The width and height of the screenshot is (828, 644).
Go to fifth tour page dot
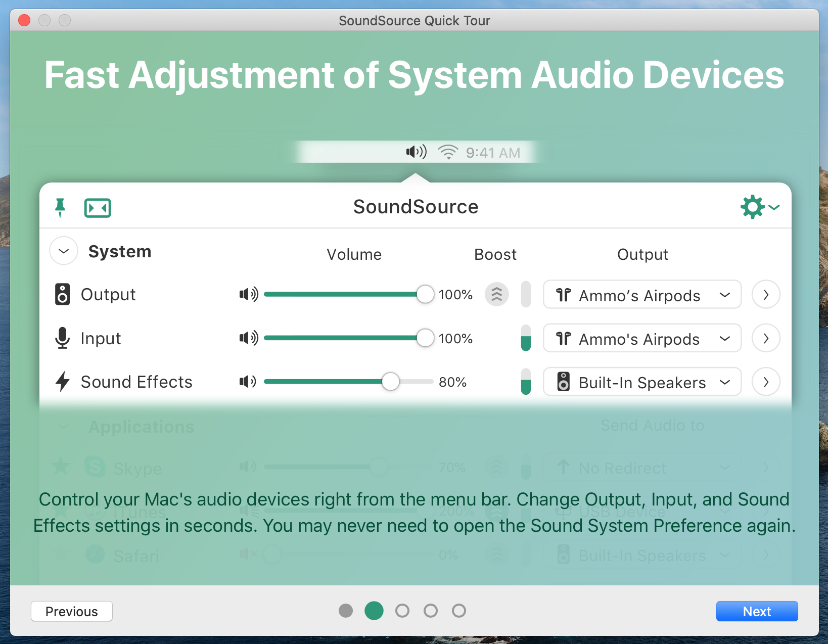459,611
